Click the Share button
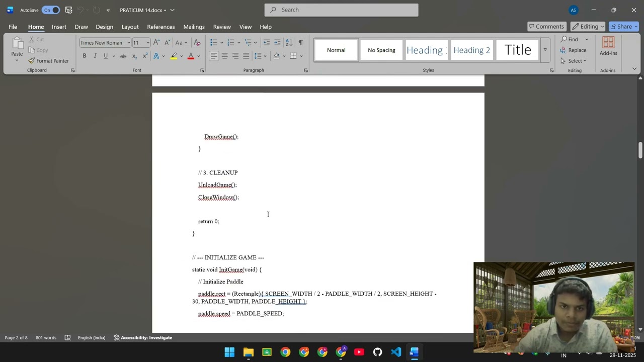The height and width of the screenshot is (362, 644). coord(623,27)
